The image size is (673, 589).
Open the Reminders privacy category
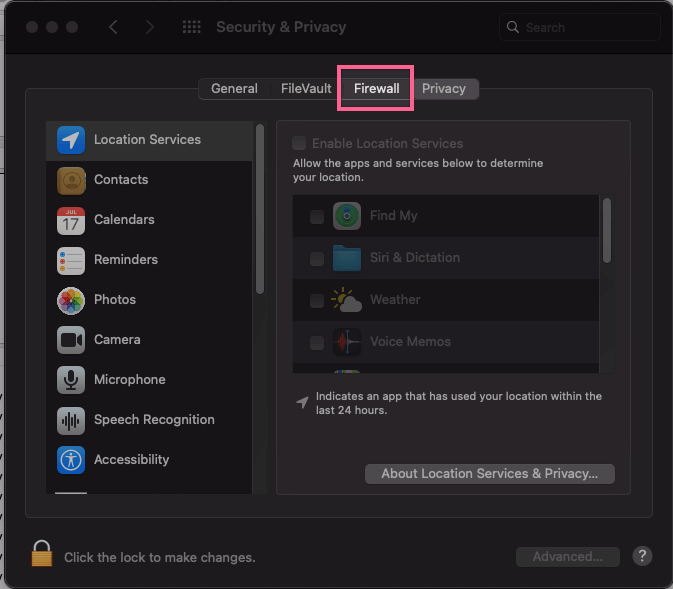[x=149, y=260]
